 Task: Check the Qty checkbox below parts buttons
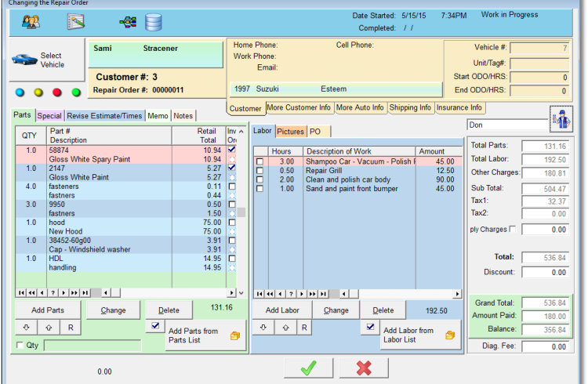pyautogui.click(x=20, y=345)
